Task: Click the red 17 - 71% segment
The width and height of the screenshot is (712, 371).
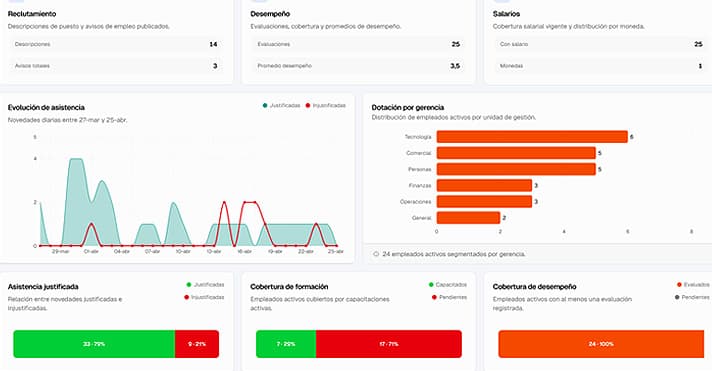Action: [389, 344]
